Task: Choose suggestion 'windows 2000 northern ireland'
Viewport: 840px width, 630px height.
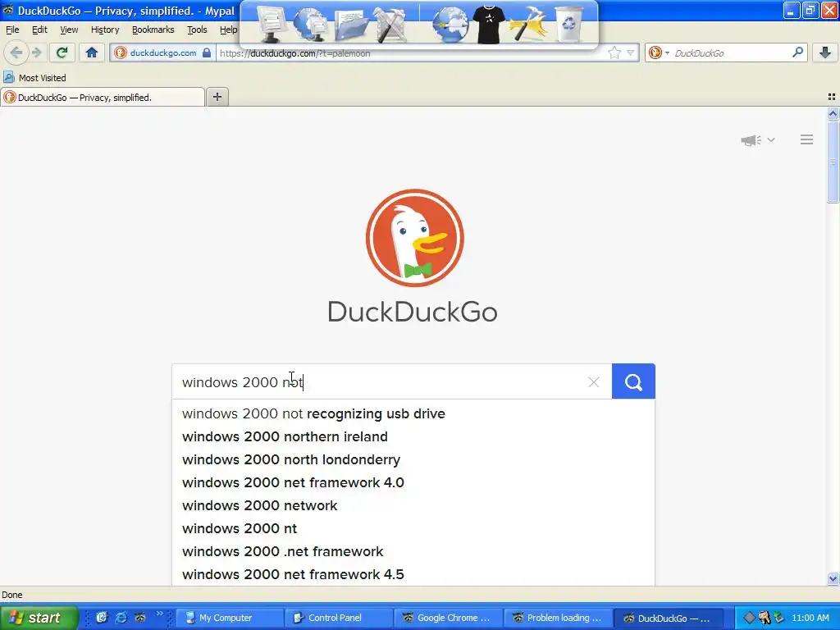Action: 413,436
